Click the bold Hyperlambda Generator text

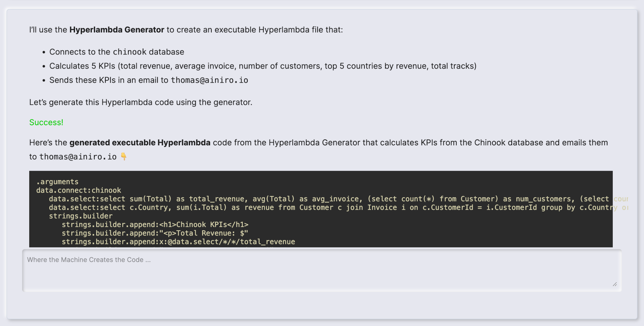point(116,29)
